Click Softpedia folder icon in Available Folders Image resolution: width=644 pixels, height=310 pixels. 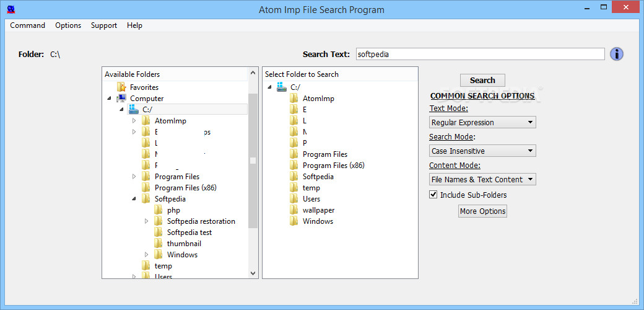(146, 199)
